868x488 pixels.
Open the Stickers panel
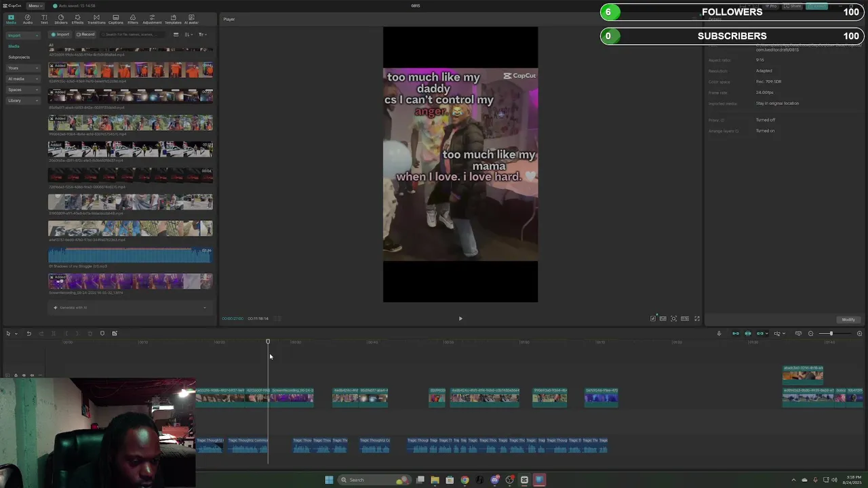61,19
